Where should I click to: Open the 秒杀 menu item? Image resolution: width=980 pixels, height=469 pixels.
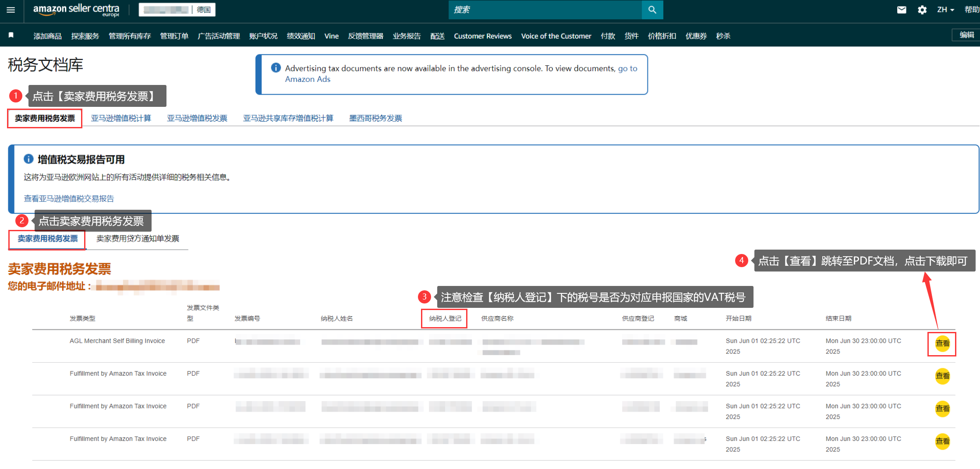723,36
